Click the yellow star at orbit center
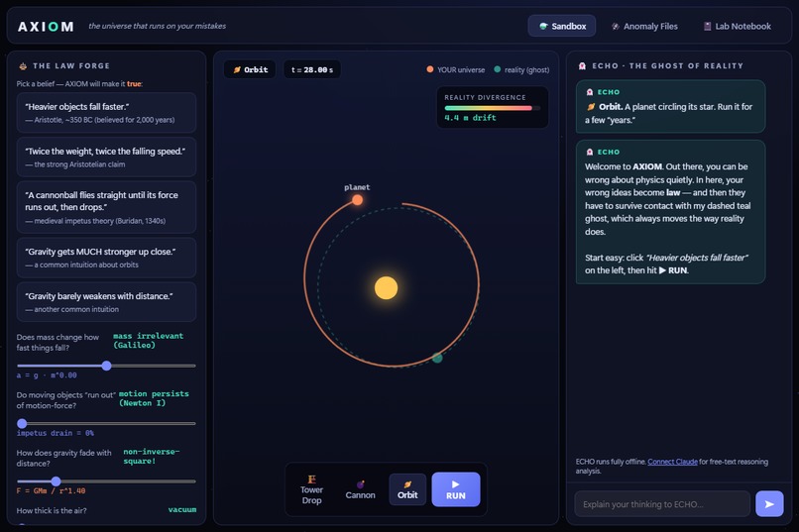The image size is (799, 532). (x=387, y=287)
